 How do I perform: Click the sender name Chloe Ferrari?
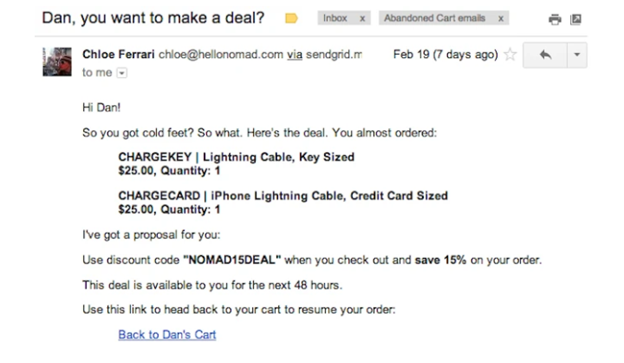(x=118, y=54)
